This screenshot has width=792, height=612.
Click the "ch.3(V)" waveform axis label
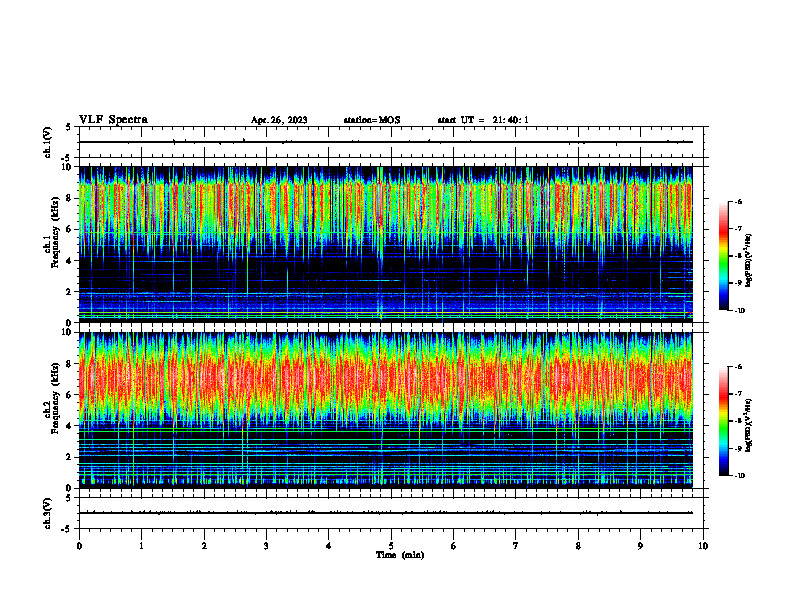point(47,513)
